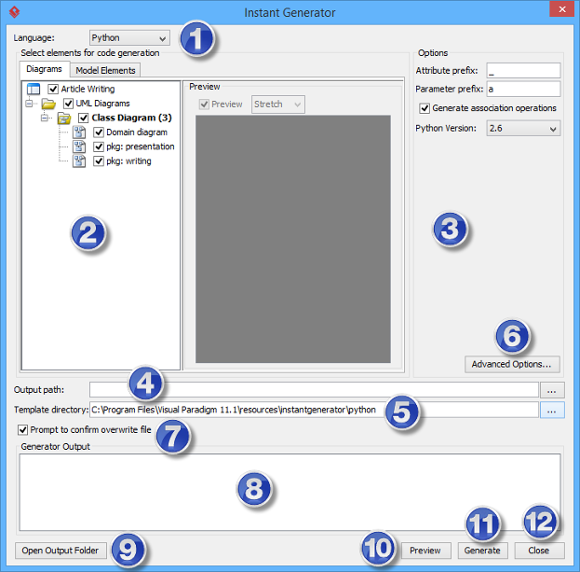580x572 pixels.
Task: Select the Article Writing tree label
Action: (x=88, y=89)
